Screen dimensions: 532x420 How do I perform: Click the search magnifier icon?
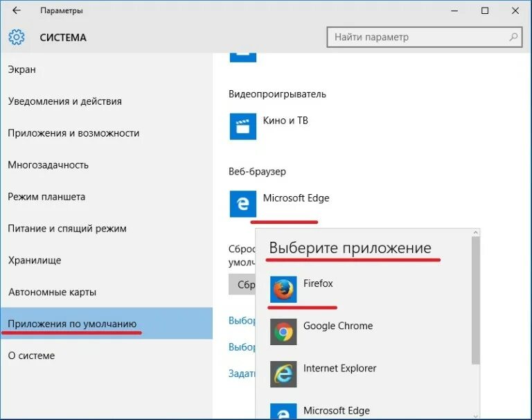pos(513,37)
